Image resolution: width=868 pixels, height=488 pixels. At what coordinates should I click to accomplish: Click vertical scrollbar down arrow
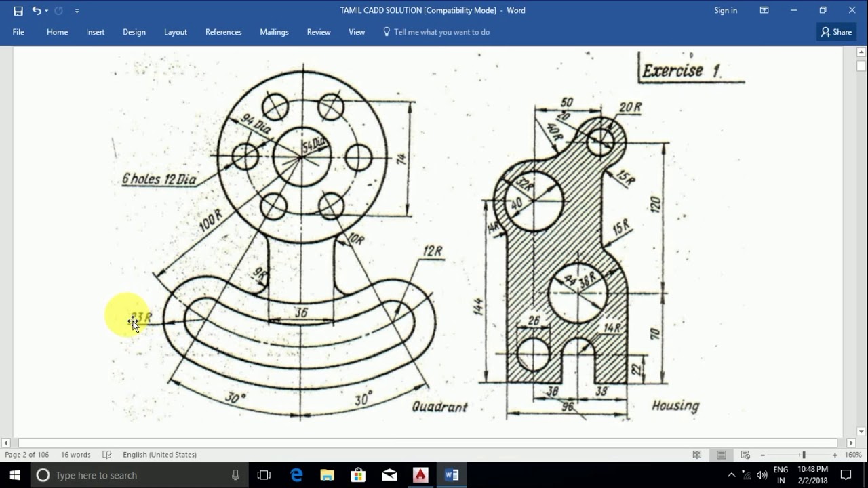pyautogui.click(x=861, y=432)
